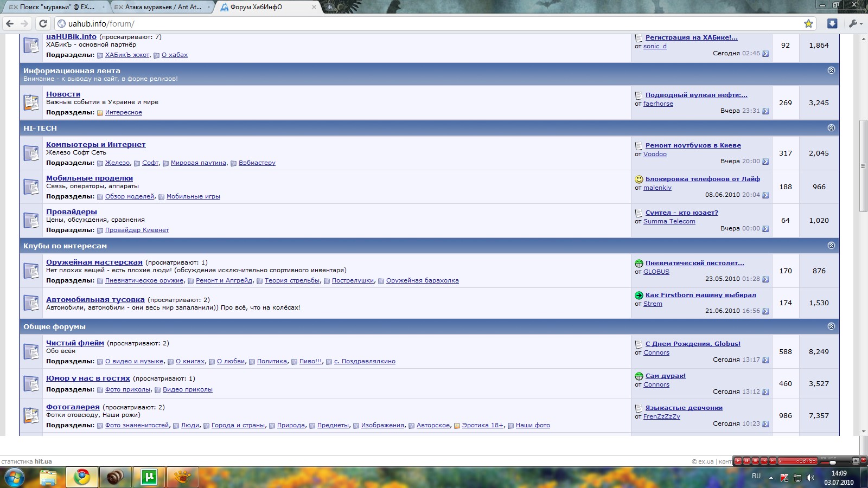The image size is (868, 488).
Task: Collapse the Общие форумы category
Action: [x=831, y=326]
